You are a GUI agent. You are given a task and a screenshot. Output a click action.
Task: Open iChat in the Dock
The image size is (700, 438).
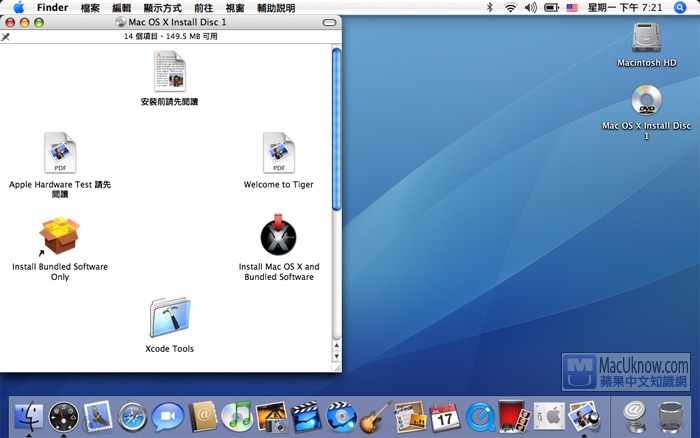[x=167, y=417]
